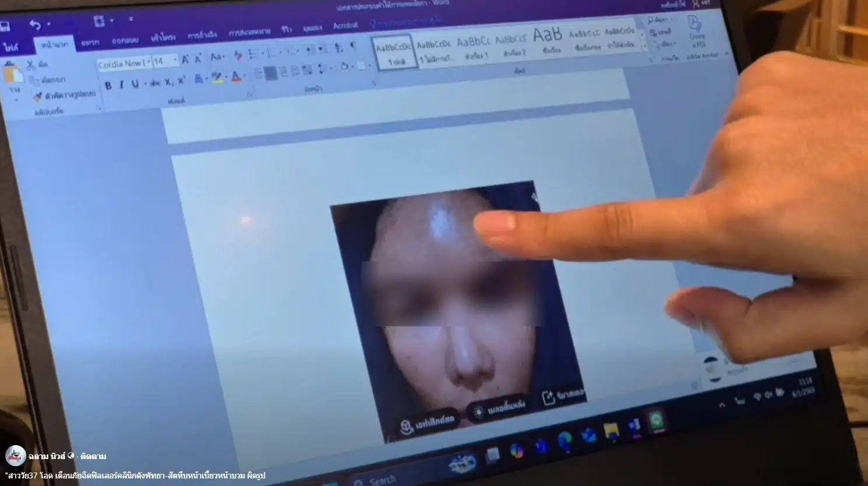
Task: Open File Explorer from the taskbar
Action: coord(611,431)
